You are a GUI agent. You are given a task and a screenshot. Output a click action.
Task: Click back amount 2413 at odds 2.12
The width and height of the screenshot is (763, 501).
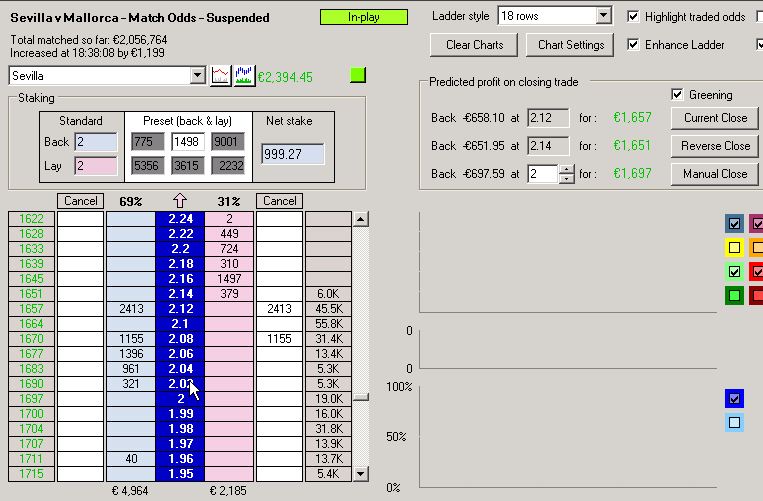pyautogui.click(x=131, y=309)
